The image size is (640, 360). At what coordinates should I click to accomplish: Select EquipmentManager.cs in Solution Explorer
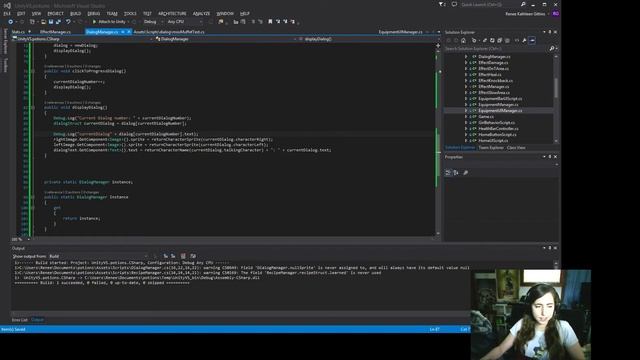498,105
